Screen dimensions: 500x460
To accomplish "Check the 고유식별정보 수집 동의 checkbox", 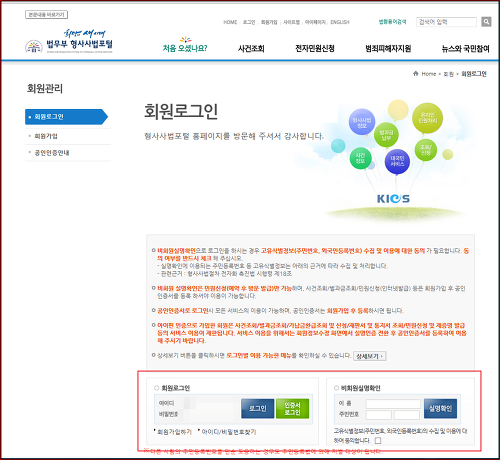I will (378, 441).
